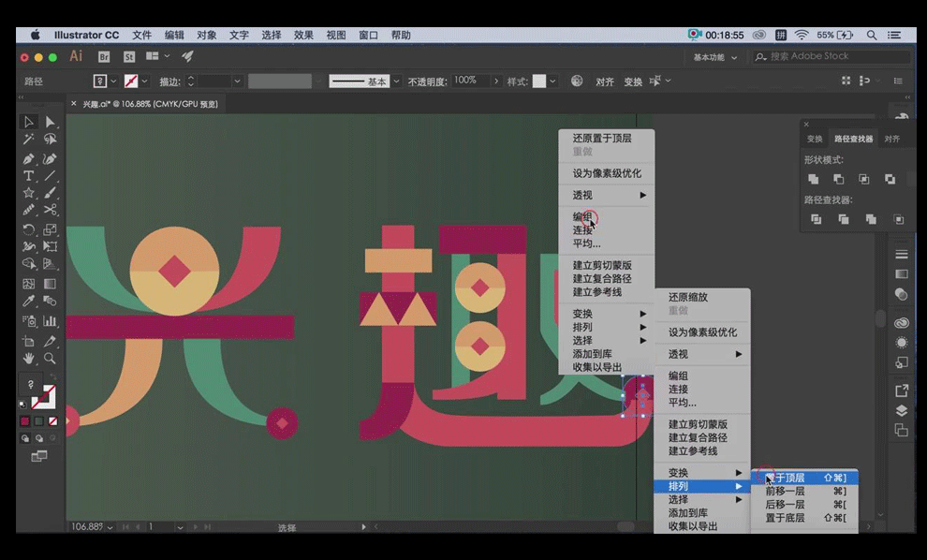Expand the stroke weight dropdown
This screenshot has width=927, height=560.
coord(237,81)
